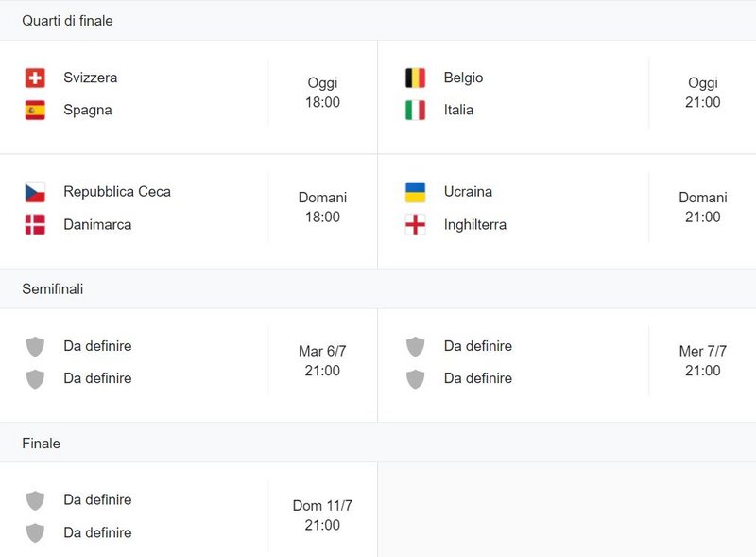This screenshot has height=557, width=756.
Task: Open the Repubblica Ceca team link
Action: pos(117,192)
